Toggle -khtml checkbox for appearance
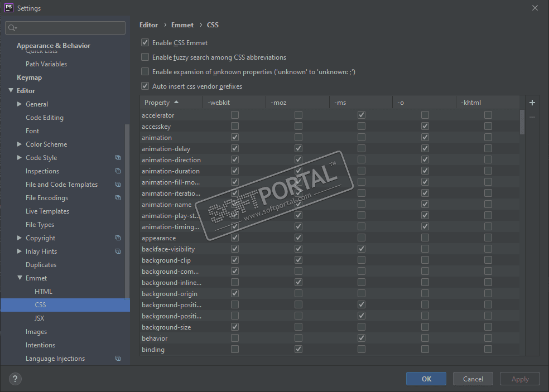Viewport: 549px width, 392px height. tap(488, 238)
